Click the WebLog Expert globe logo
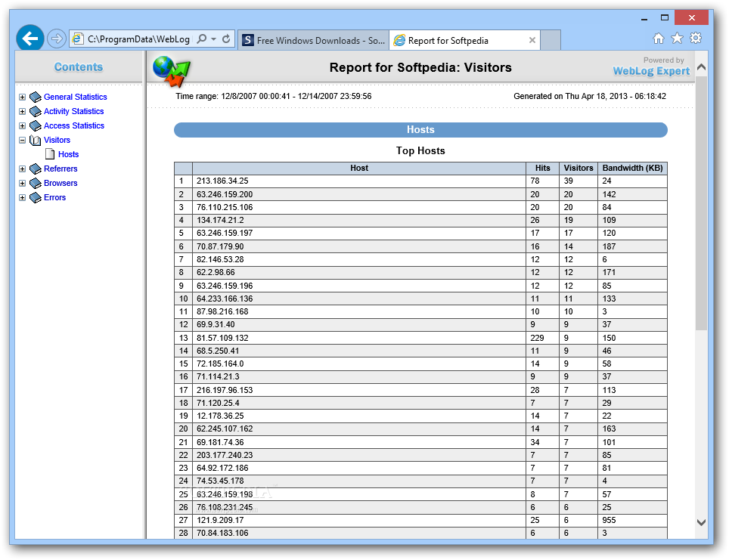 point(172,72)
